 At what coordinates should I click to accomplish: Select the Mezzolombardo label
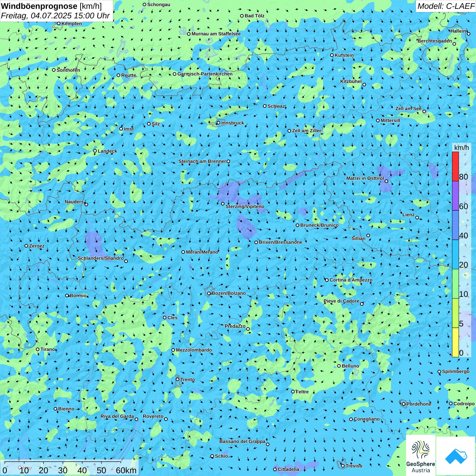point(194,350)
